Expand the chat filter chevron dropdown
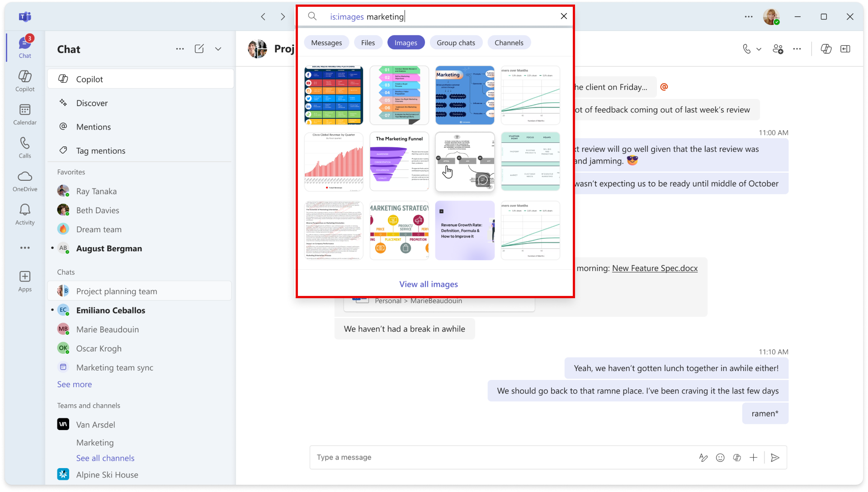This screenshot has height=492, width=868. tap(218, 49)
